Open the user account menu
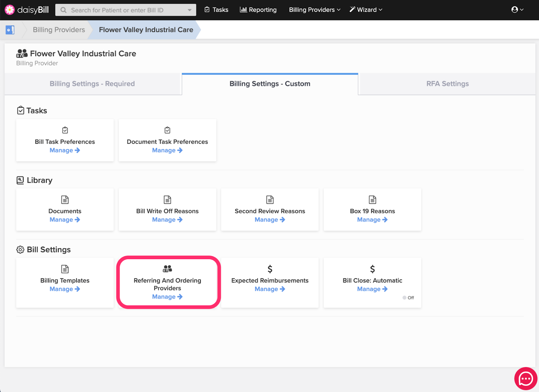Viewport: 539px width, 392px height. [517, 10]
